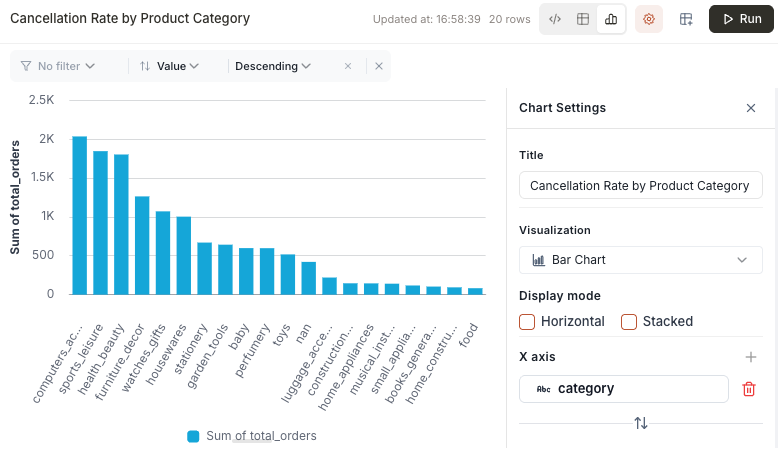Clear the sort with the small X

click(348, 66)
